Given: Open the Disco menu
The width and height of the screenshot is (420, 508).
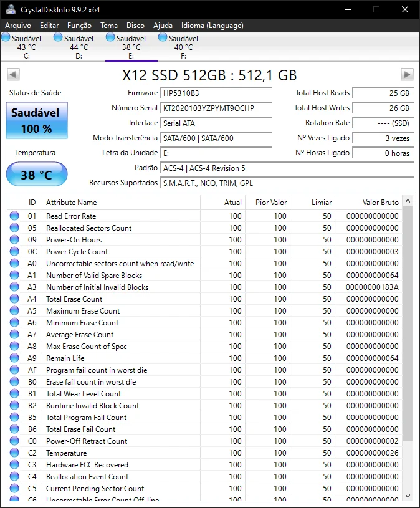Looking at the screenshot, I should pyautogui.click(x=135, y=26).
